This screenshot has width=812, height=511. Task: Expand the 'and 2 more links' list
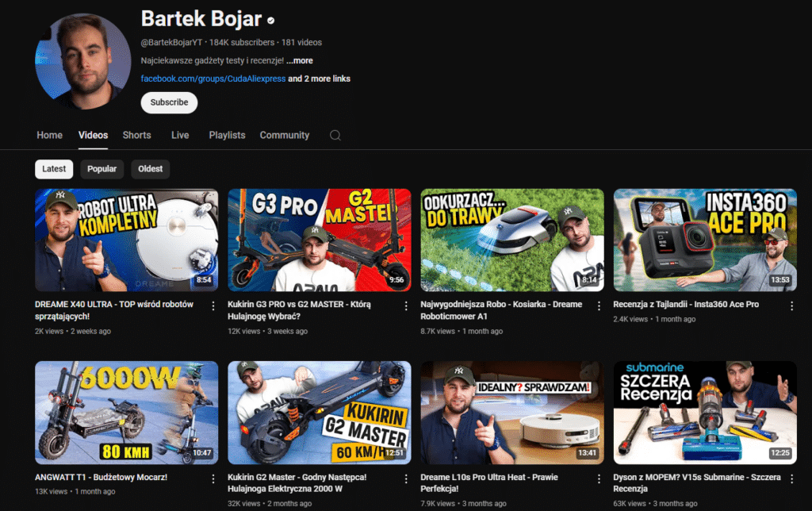[319, 79]
